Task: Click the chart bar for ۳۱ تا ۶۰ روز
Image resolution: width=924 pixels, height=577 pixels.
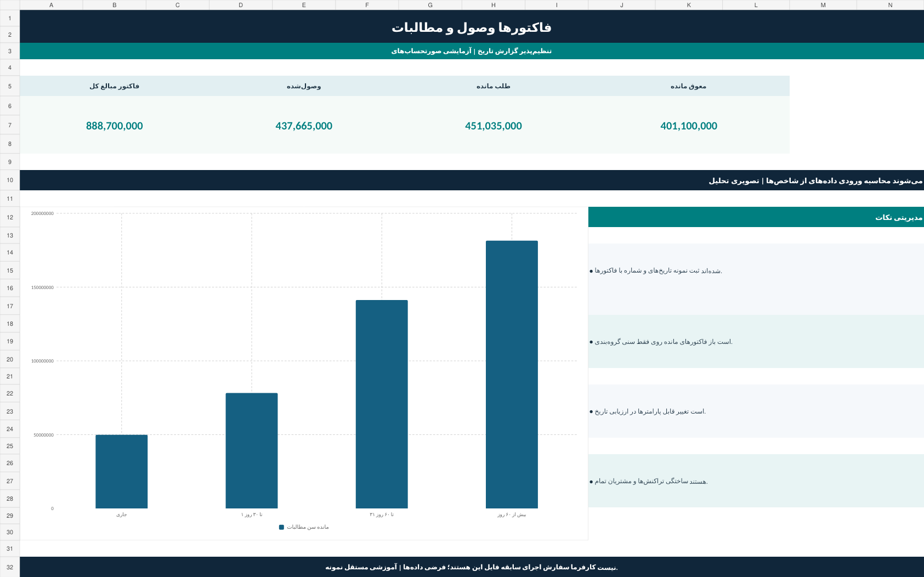Action: pos(382,404)
